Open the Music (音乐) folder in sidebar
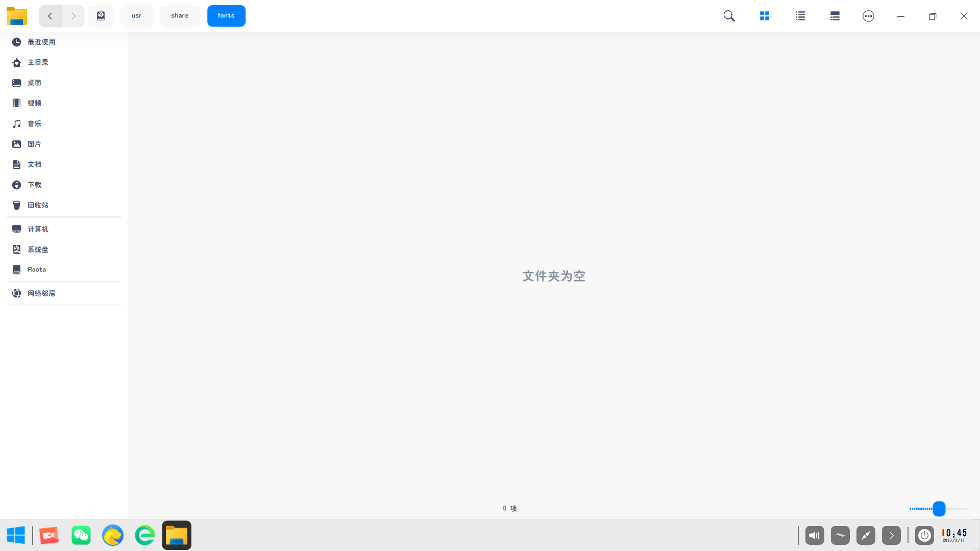Image resolution: width=980 pixels, height=551 pixels. [x=34, y=123]
